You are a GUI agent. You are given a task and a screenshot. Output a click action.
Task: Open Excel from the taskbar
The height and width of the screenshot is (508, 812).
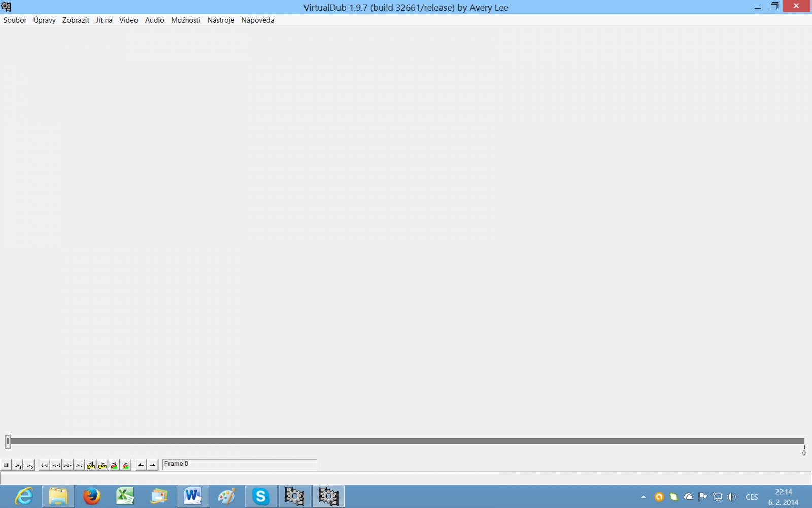(x=125, y=496)
